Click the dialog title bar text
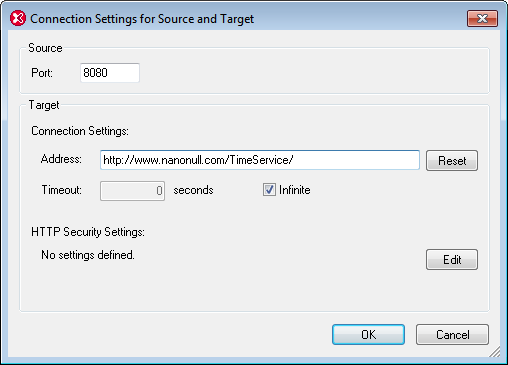 tap(142, 19)
